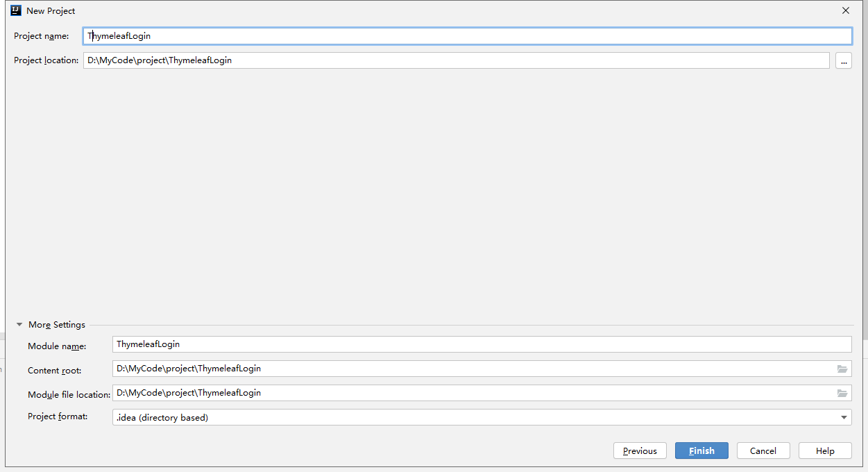This screenshot has height=472, width=868.
Task: Open folder browser for Content root
Action: 842,369
